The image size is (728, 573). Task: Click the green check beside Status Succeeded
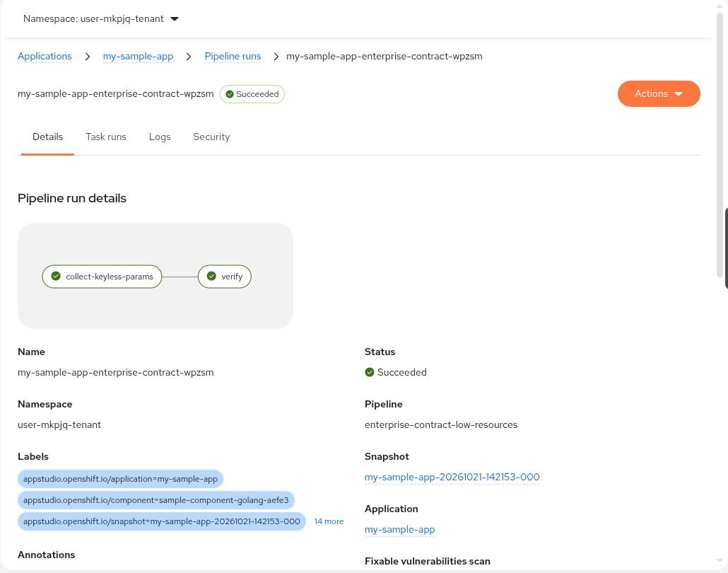370,372
